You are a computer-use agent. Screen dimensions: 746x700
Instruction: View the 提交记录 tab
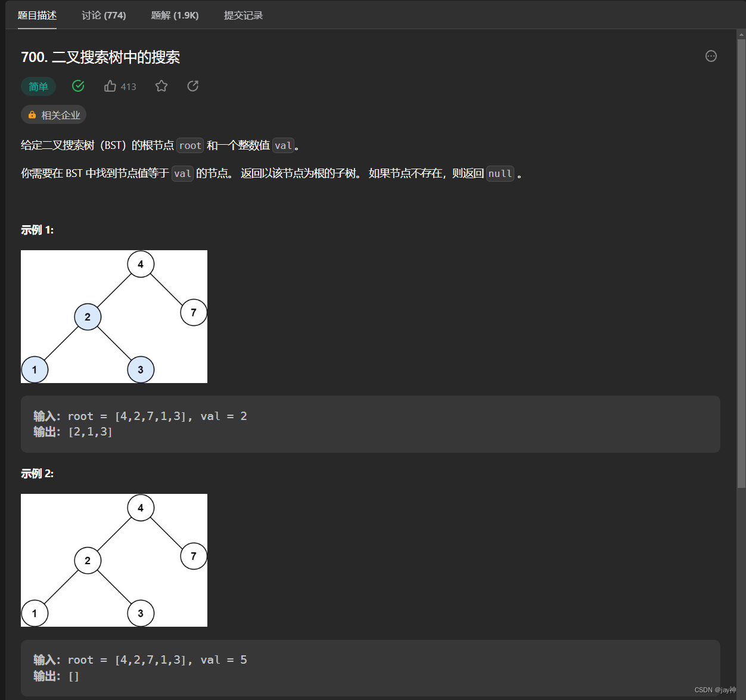(x=243, y=15)
